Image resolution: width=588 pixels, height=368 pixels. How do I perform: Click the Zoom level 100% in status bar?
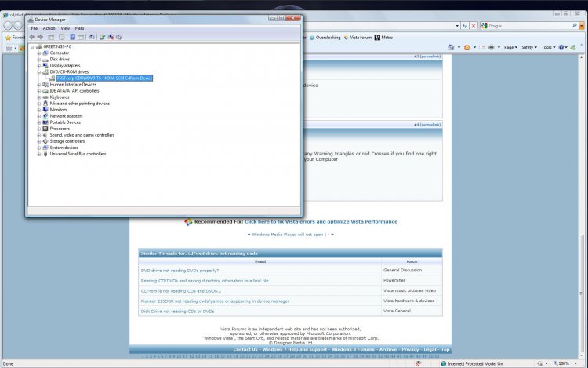tap(561, 363)
